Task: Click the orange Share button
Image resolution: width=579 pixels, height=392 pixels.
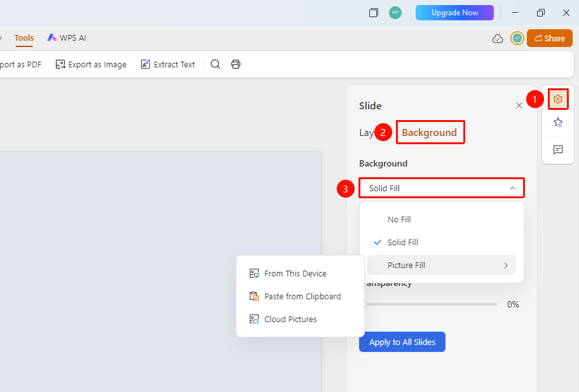Action: point(550,38)
